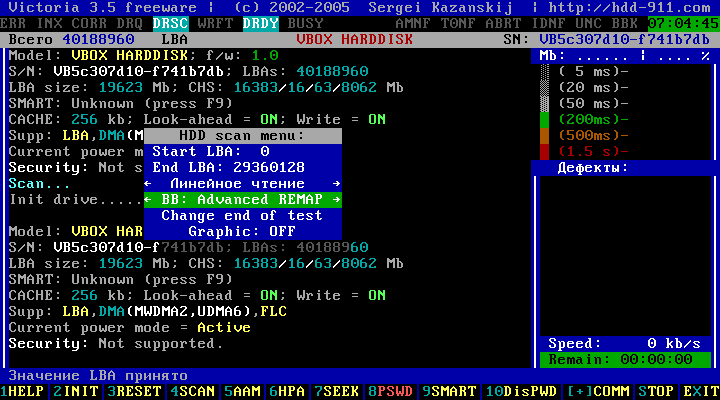720x400 pixels.
Task: Select the Линейное чтение scan mode row
Action: click(x=243, y=184)
